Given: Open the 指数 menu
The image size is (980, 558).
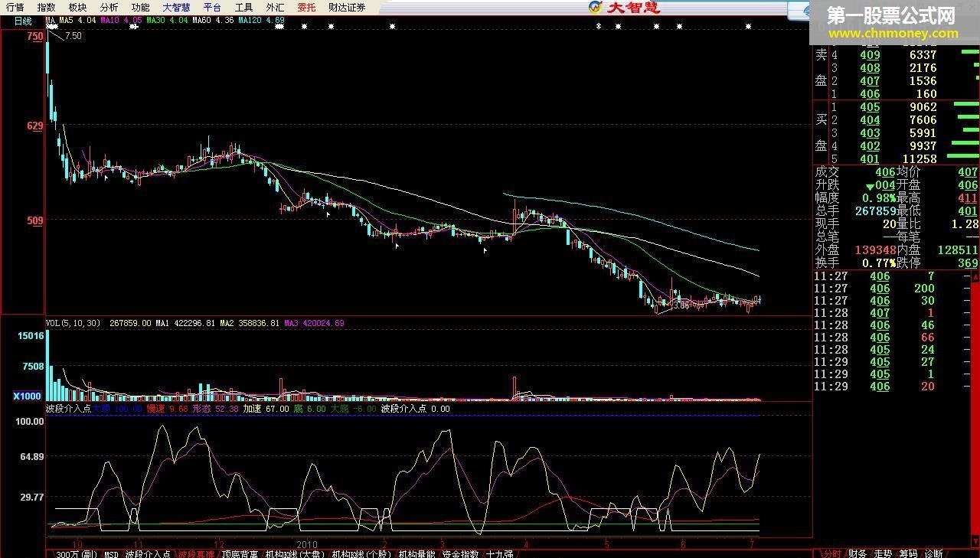Looking at the screenshot, I should (46, 7).
